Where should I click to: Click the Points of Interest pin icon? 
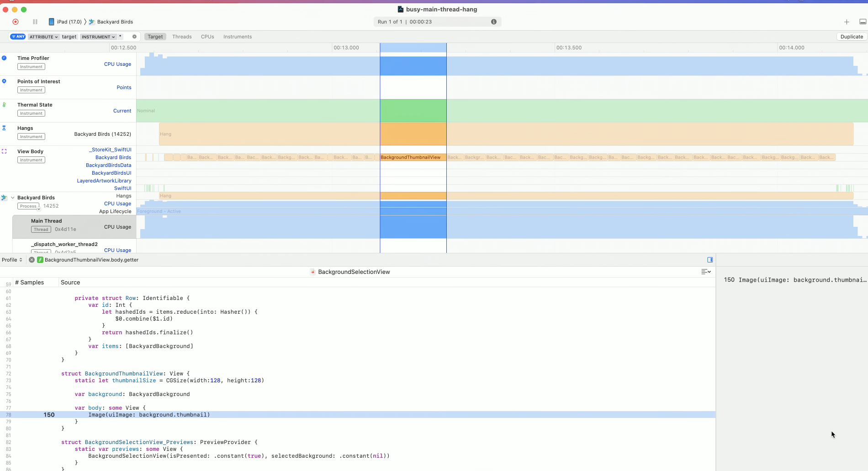4,81
